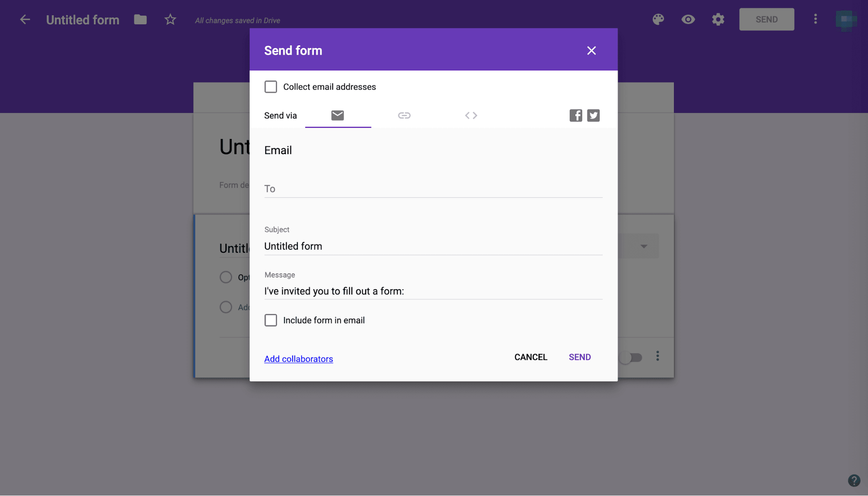Open the settings gear icon
This screenshot has height=496, width=868.
click(x=718, y=19)
